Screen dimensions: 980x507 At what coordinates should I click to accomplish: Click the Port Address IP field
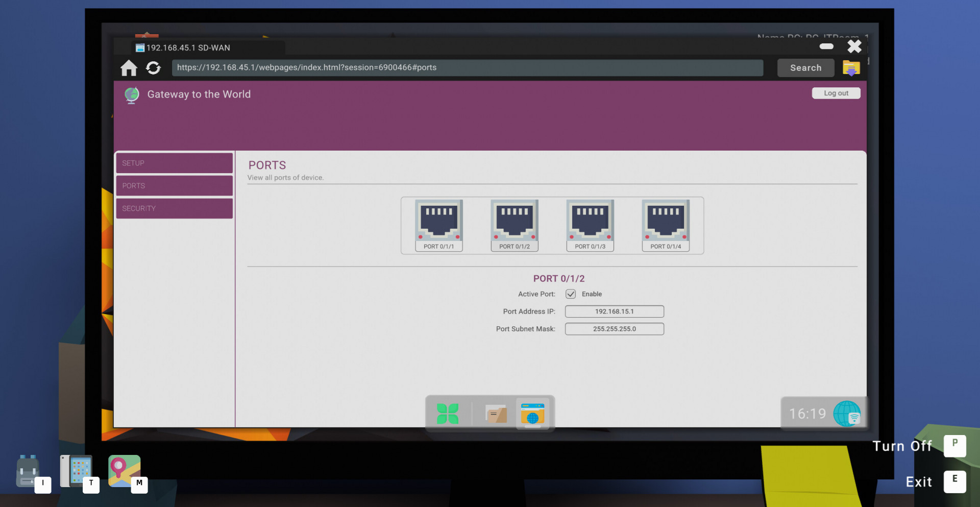pos(614,311)
